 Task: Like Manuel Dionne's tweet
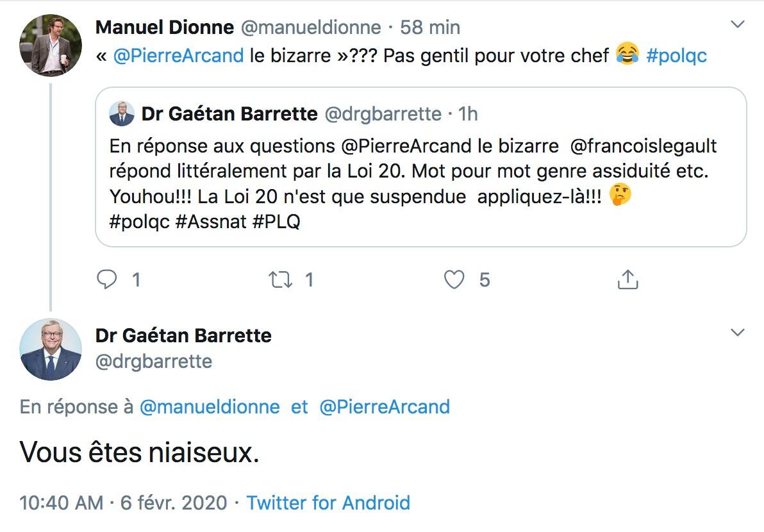(454, 279)
